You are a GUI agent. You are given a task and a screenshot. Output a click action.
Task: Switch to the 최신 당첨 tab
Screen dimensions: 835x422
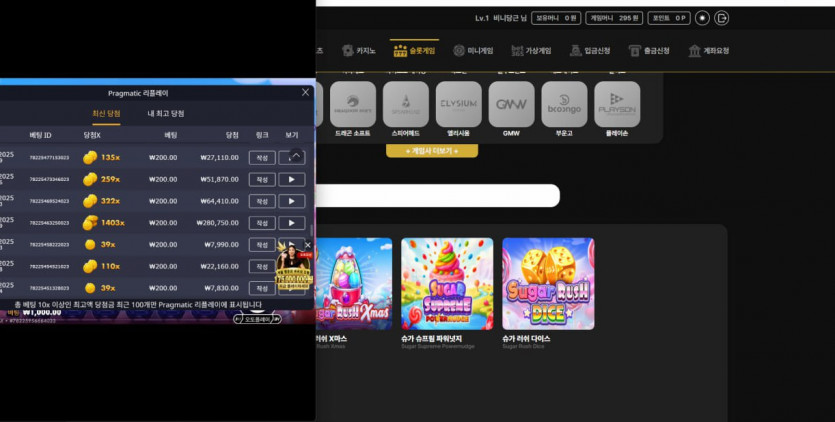106,113
